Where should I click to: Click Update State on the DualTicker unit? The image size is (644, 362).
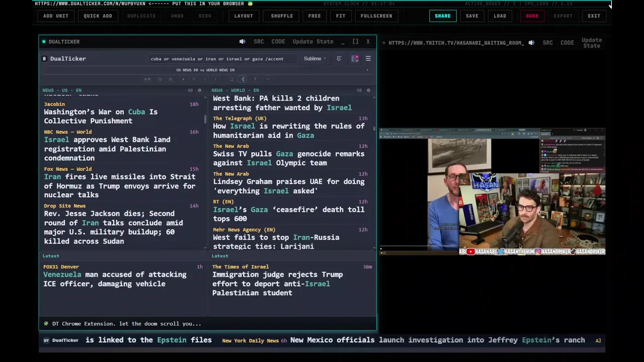(313, 42)
